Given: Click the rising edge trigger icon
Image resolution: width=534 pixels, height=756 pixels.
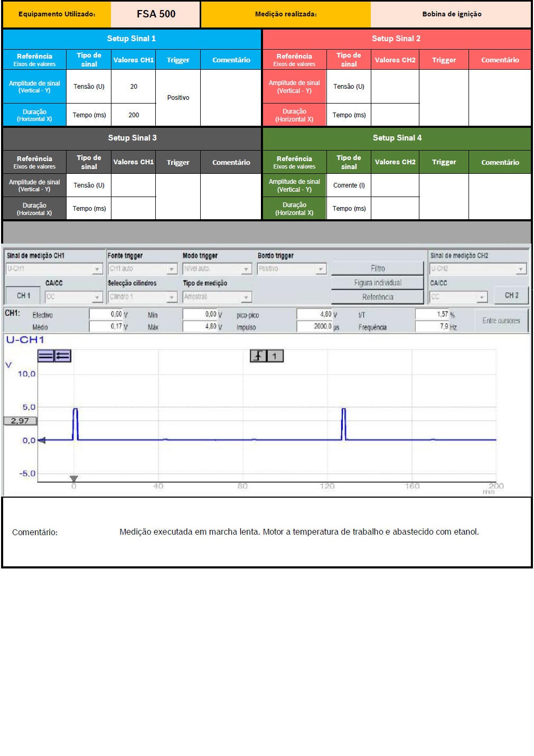Looking at the screenshot, I should tap(258, 356).
